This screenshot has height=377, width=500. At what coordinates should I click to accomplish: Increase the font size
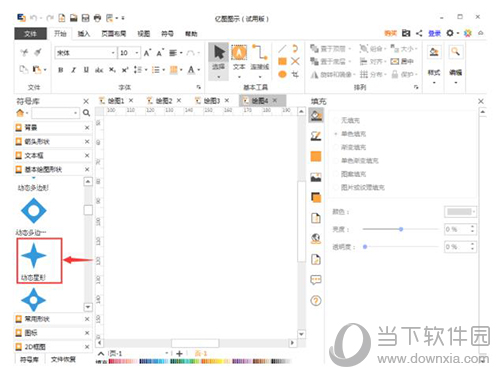pos(147,53)
